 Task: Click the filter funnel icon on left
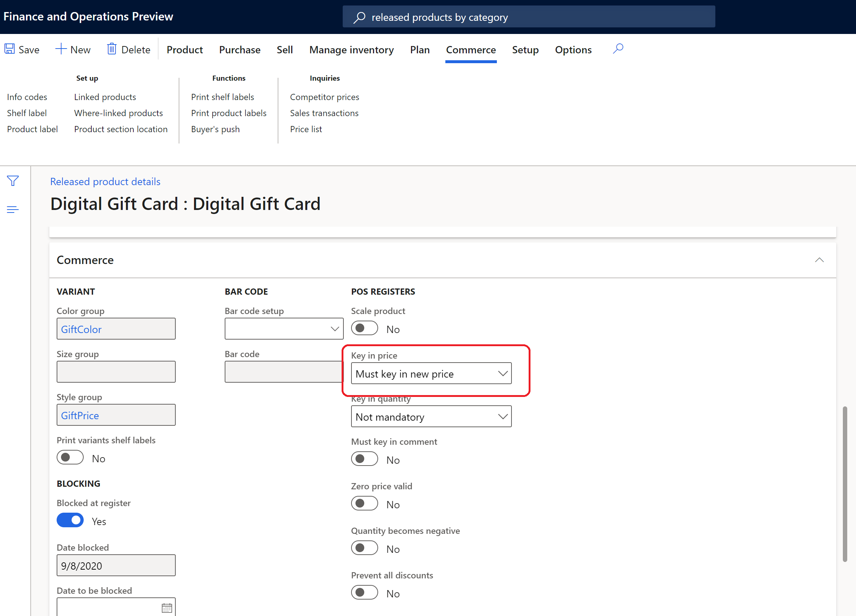(x=13, y=181)
